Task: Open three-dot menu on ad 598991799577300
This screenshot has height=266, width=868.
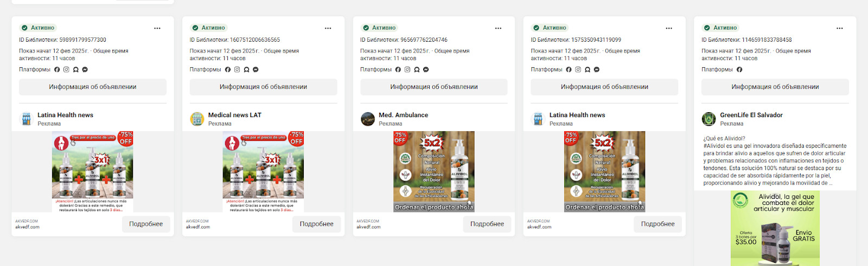Action: [157, 28]
